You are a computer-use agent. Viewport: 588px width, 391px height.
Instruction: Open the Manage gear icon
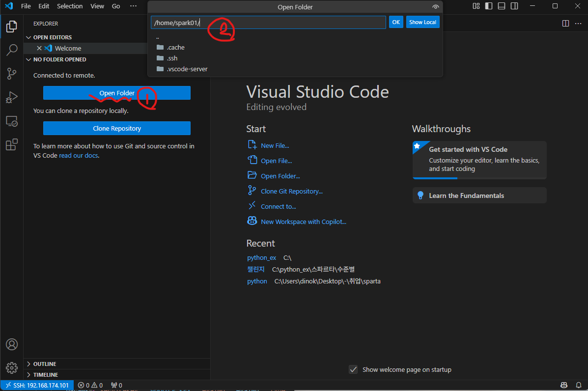pyautogui.click(x=12, y=368)
